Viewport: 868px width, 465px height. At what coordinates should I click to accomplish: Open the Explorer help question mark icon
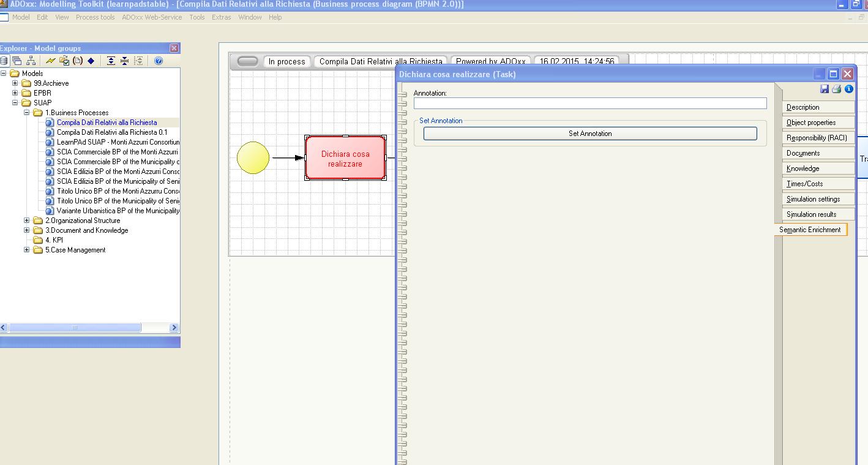click(x=159, y=61)
